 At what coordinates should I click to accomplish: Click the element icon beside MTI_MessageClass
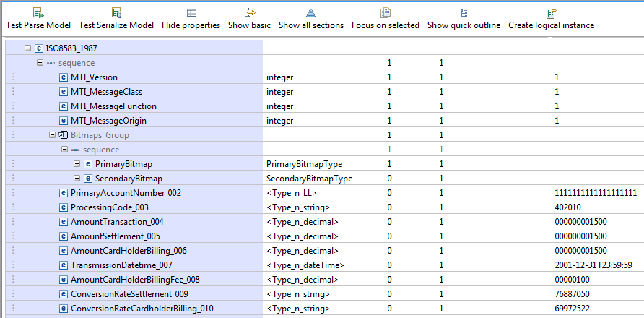[x=64, y=92]
